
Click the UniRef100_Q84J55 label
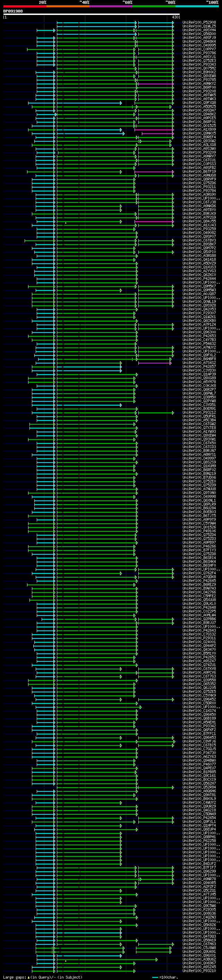(x=199, y=221)
